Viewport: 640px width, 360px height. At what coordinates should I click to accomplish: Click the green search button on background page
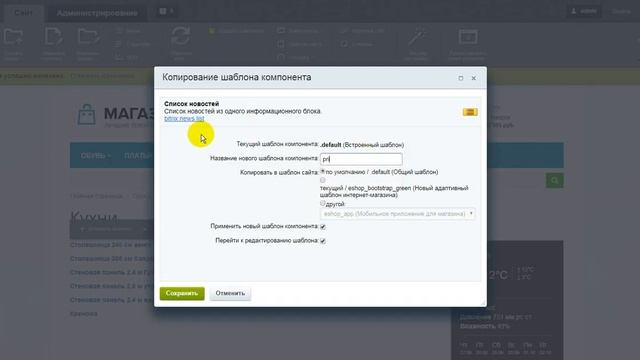(555, 180)
